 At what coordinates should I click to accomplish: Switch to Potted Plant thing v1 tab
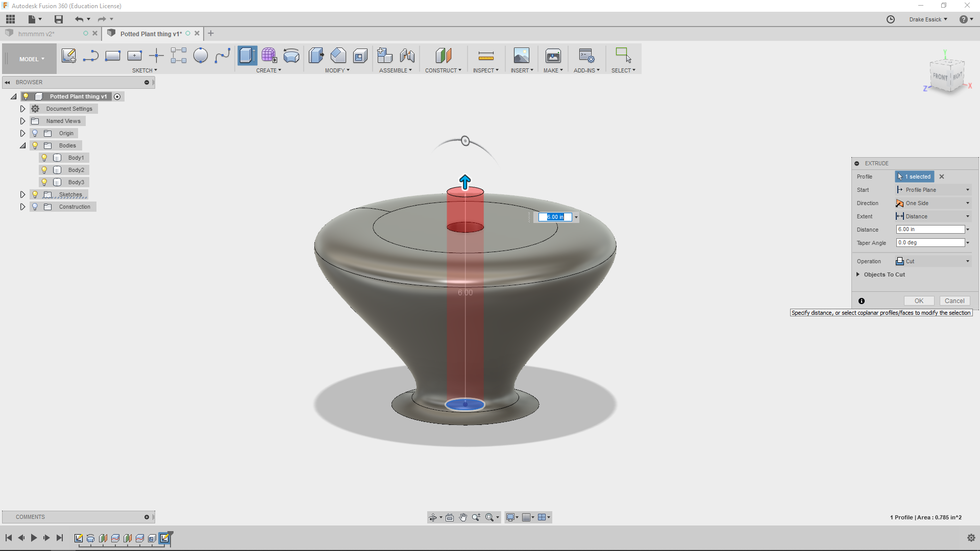click(x=151, y=34)
